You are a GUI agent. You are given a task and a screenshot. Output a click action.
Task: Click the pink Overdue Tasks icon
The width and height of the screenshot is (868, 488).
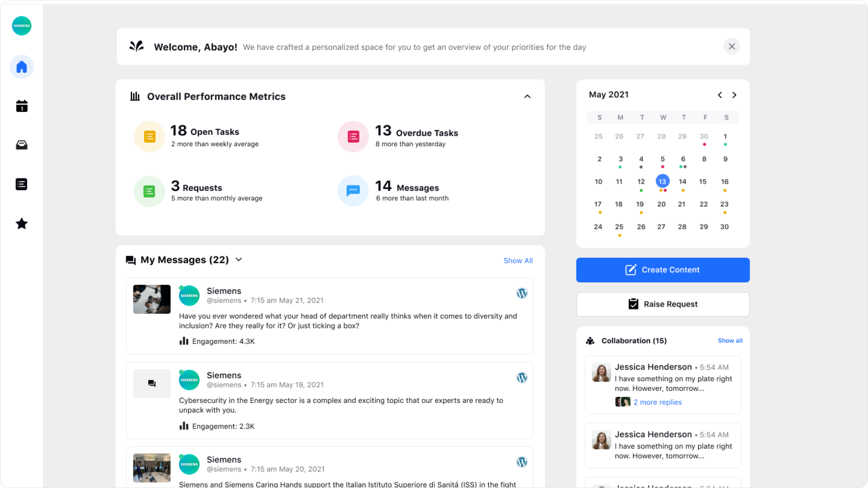tap(353, 136)
